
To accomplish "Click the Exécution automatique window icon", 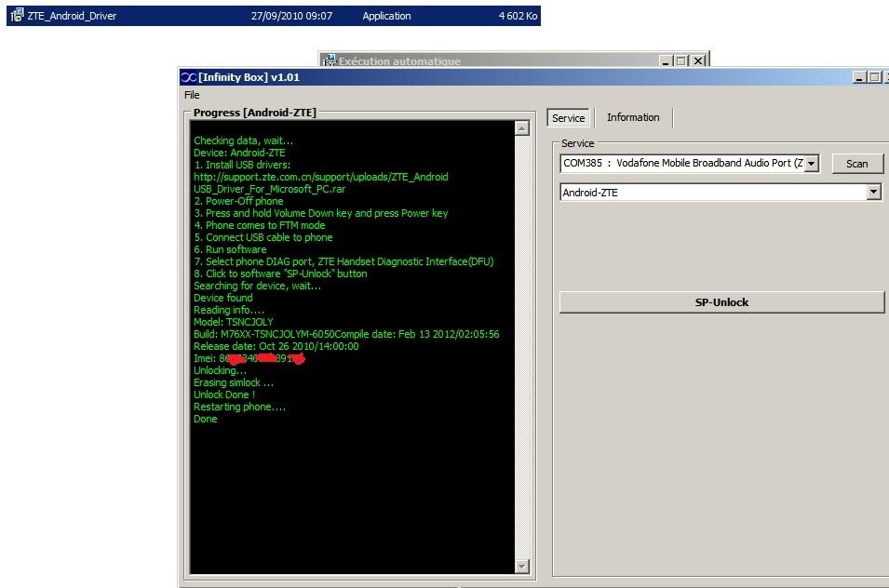I will pos(329,61).
